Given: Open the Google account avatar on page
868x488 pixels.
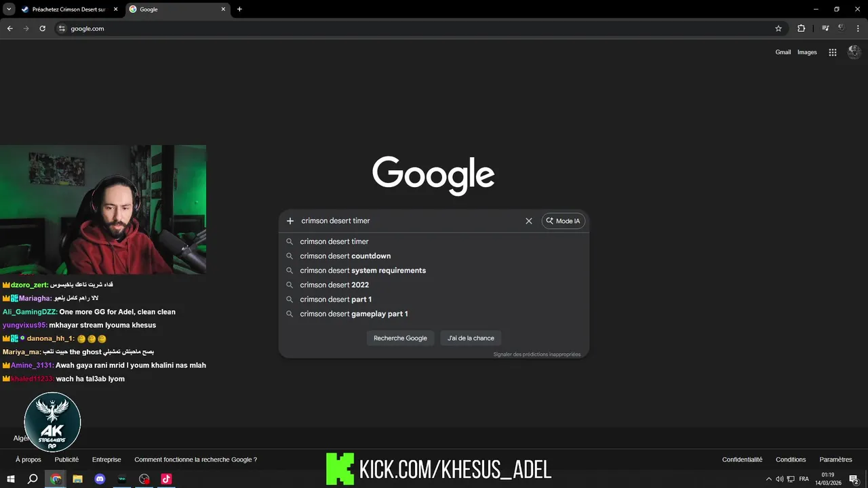Looking at the screenshot, I should [855, 52].
